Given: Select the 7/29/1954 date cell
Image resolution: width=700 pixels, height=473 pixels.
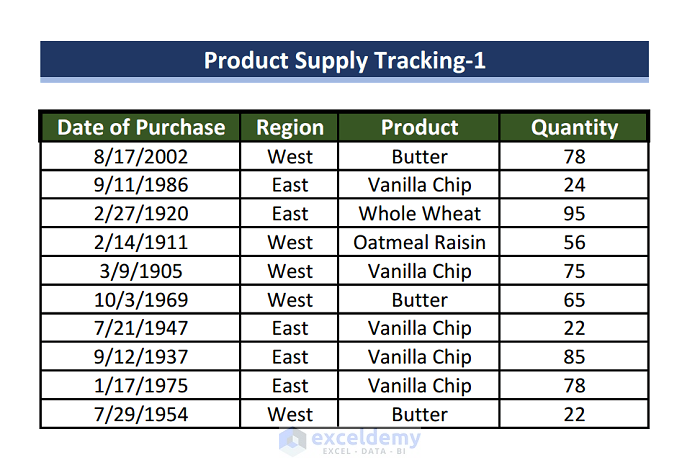Looking at the screenshot, I should tap(140, 414).
